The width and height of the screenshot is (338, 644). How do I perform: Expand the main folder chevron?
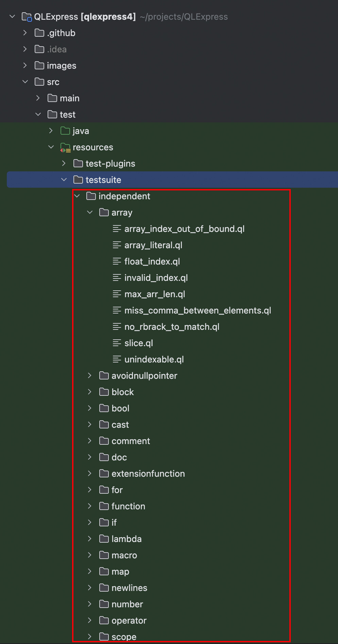click(38, 98)
